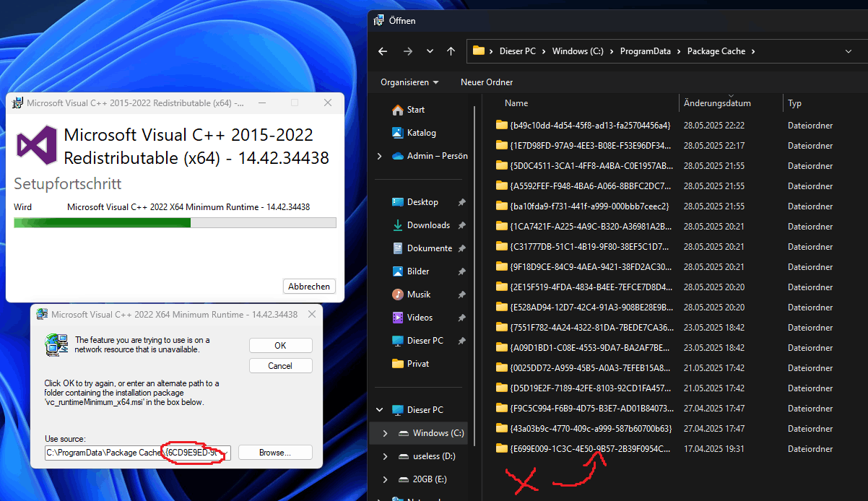868x501 pixels.
Task: Click Abbrechen in the Redistributable setup window
Action: [309, 287]
